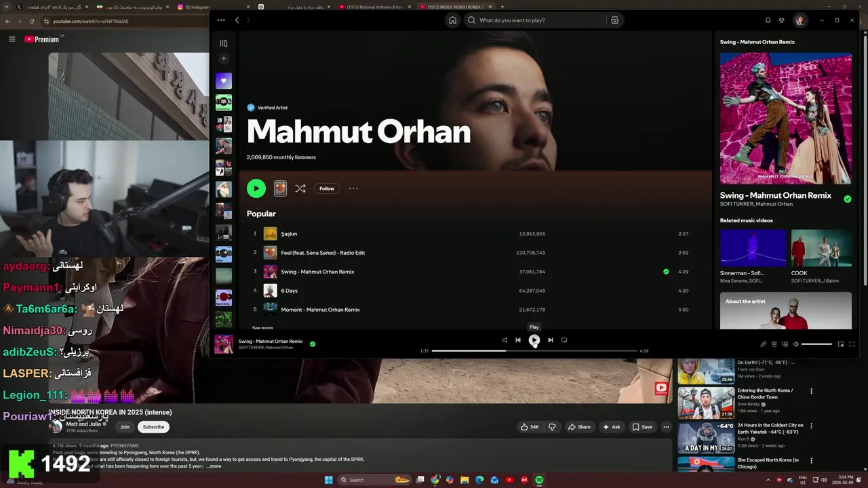Viewport: 868px width, 488px height.
Task: Click the YouTube Premium logo
Action: tap(42, 39)
